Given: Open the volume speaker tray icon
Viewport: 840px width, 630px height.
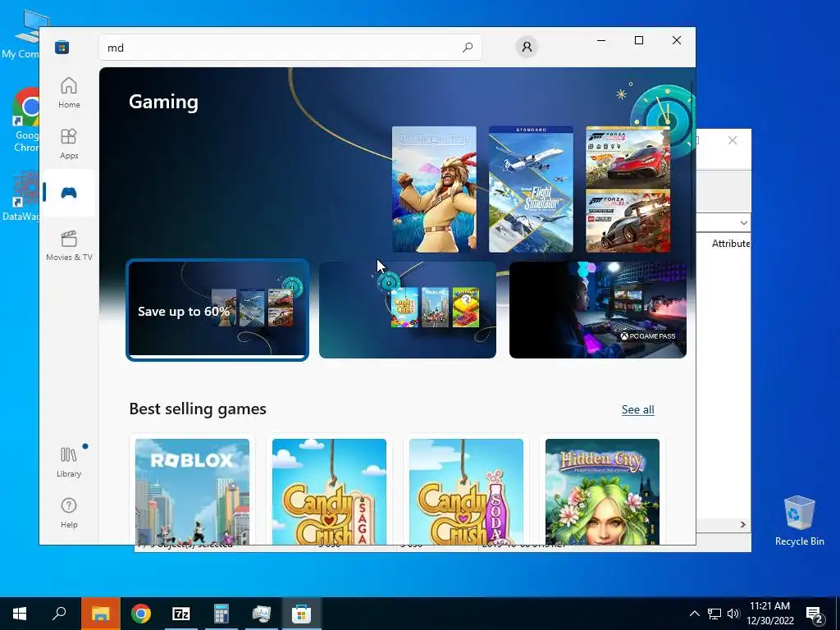Looking at the screenshot, I should (733, 614).
